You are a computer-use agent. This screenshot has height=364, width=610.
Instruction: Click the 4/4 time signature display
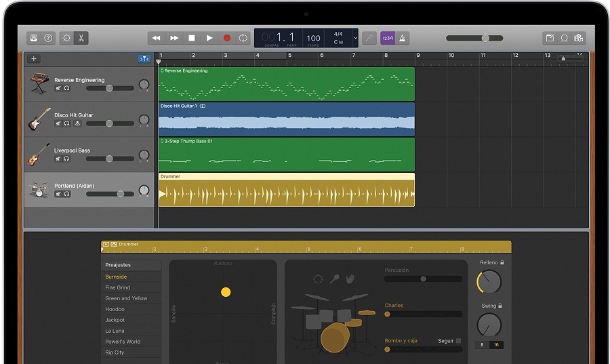click(338, 34)
